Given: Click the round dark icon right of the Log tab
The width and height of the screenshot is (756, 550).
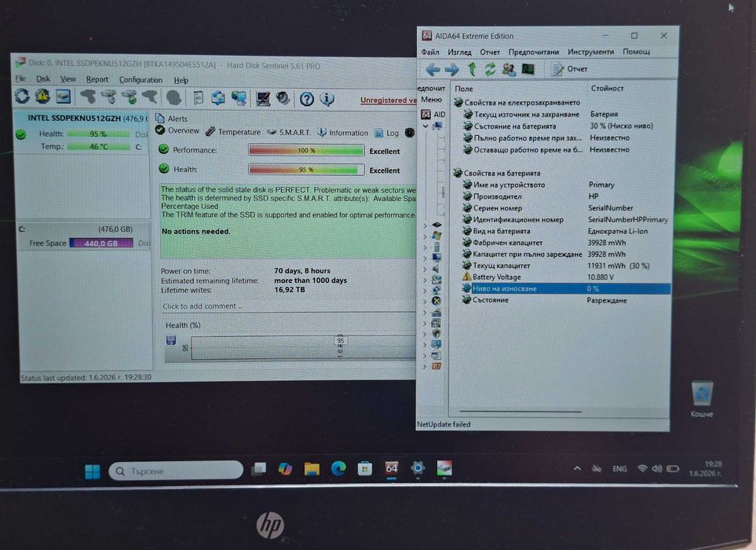Looking at the screenshot, I should click(x=410, y=133).
